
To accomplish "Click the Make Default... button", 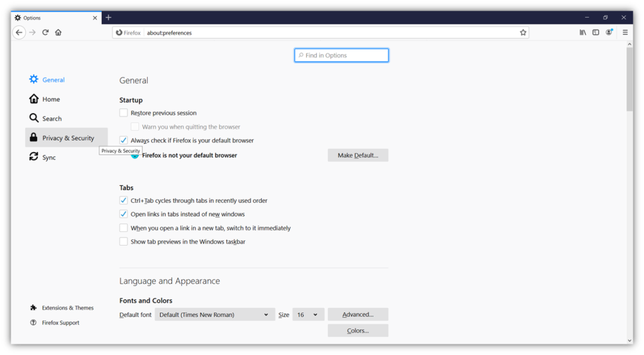I will (358, 155).
